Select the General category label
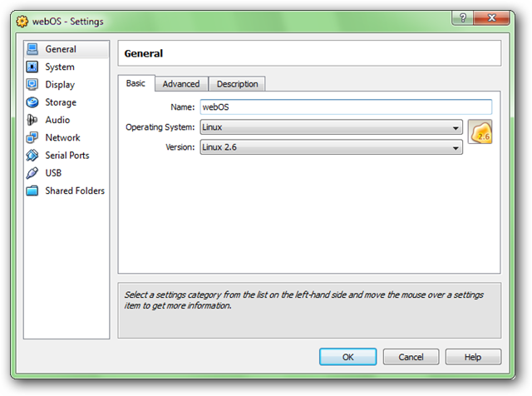This screenshot has width=532, height=396. point(61,49)
